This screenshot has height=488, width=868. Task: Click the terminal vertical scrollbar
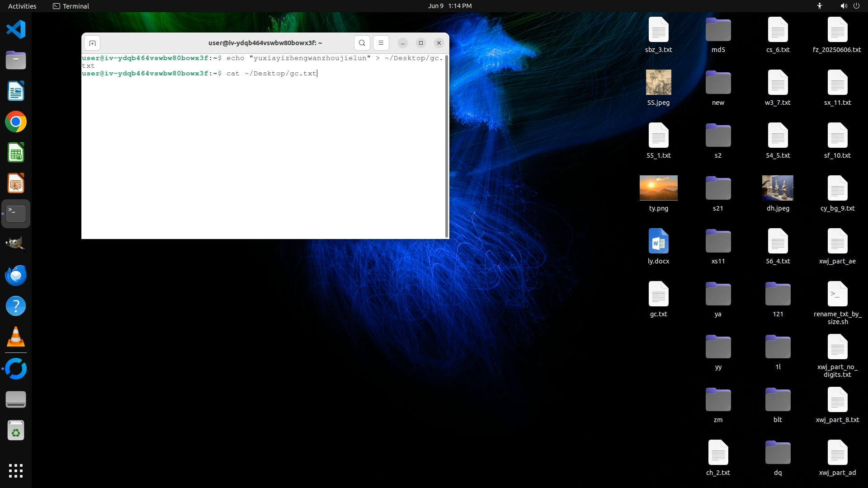coord(447,145)
